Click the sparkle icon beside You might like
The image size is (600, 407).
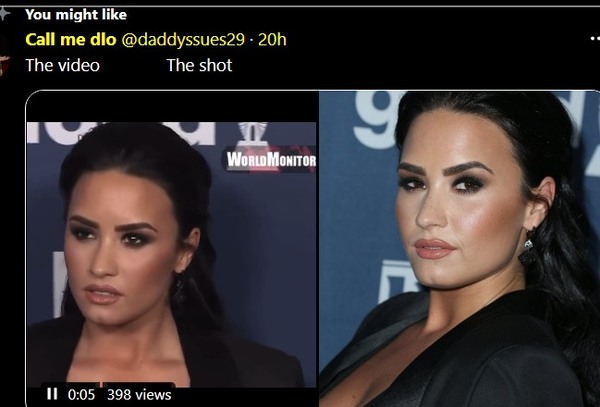tap(4, 14)
